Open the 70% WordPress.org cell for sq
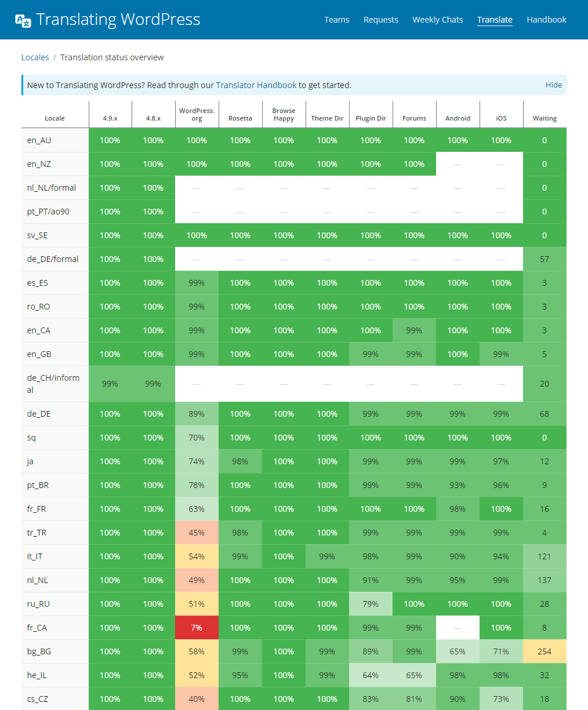This screenshot has width=588, height=710. (197, 438)
